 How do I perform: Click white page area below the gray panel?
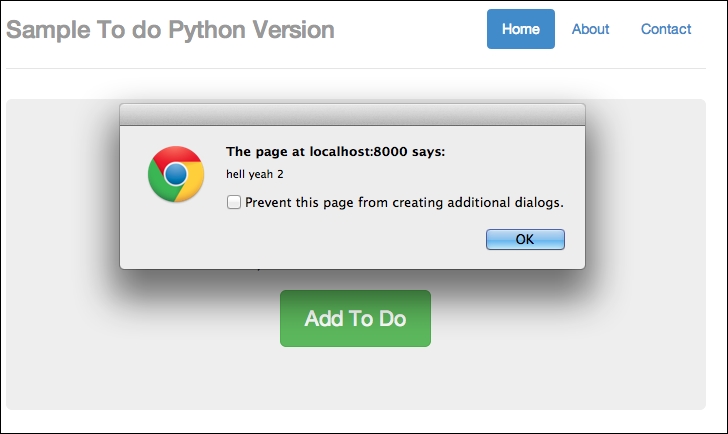click(x=364, y=421)
